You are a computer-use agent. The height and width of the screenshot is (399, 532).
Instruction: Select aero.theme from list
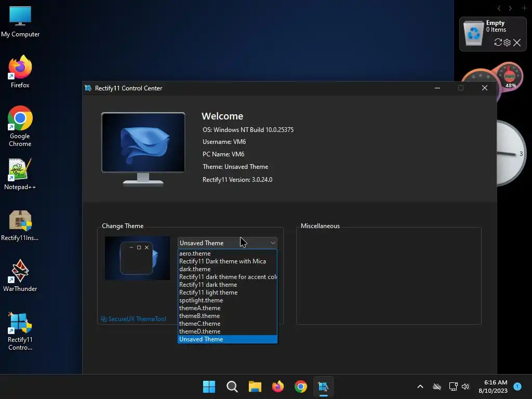(228, 254)
